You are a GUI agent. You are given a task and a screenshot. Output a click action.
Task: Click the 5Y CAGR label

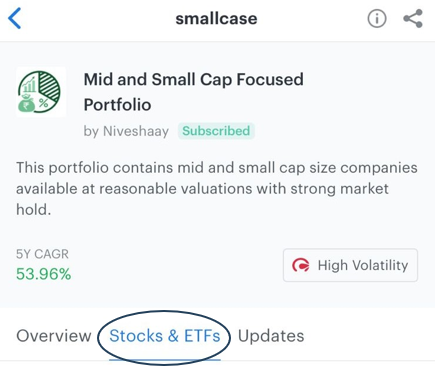[42, 254]
